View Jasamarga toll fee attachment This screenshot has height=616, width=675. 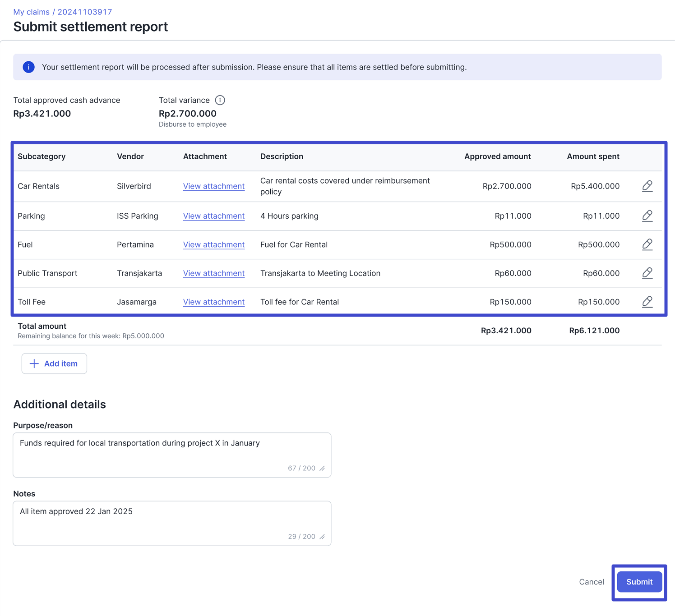213,302
